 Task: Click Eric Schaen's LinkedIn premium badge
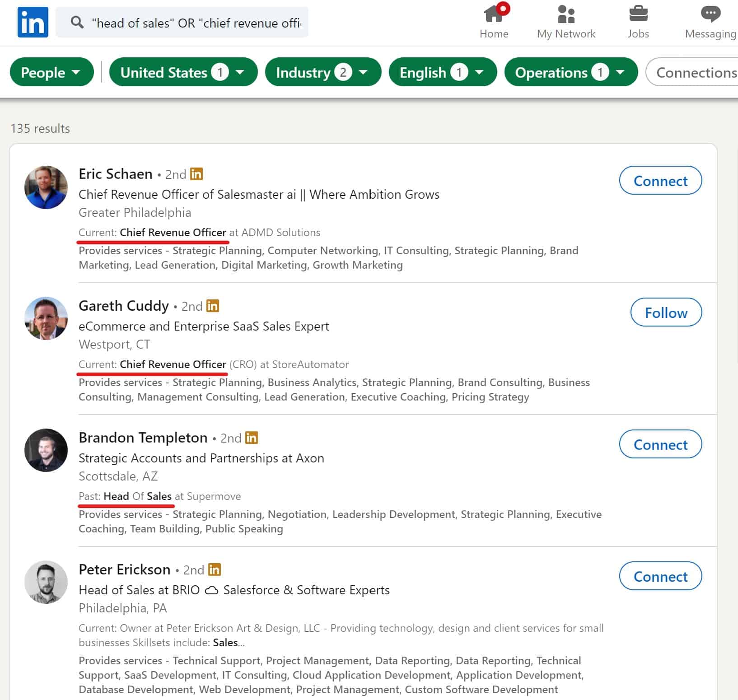pyautogui.click(x=196, y=174)
